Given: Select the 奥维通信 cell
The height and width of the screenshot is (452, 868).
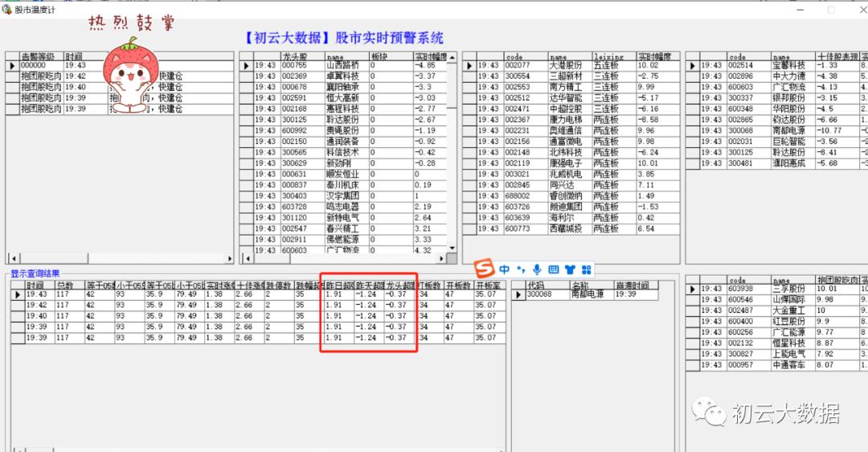Looking at the screenshot, I should (x=570, y=131).
